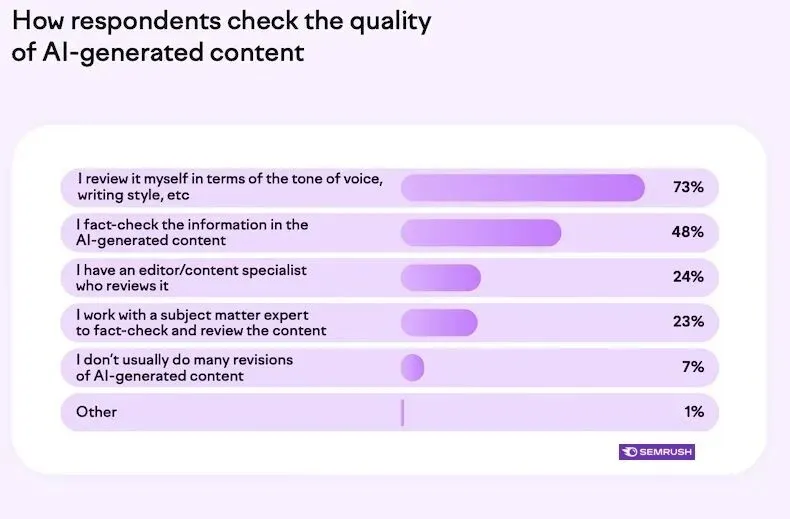Click the 73% bar for tone of voice review
790x519 pixels.
(x=522, y=187)
